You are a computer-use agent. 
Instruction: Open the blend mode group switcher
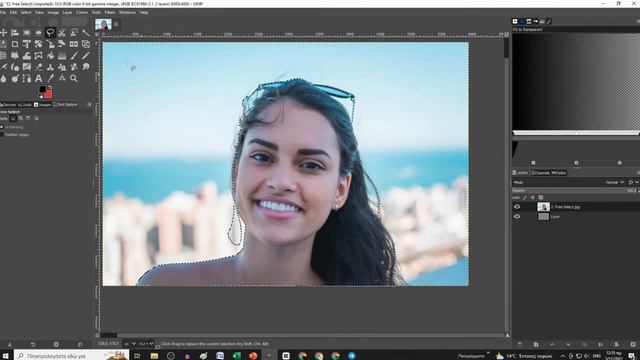coord(633,182)
